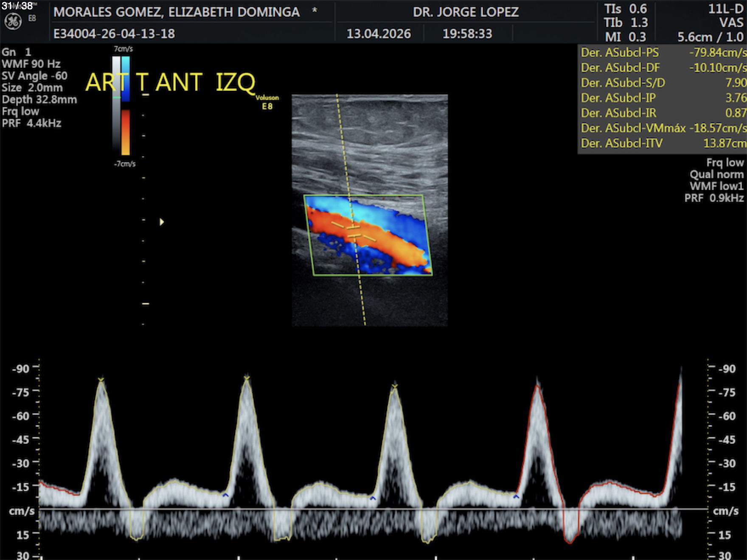Click the patient name MORALES GOMEZ field
Screen dimensions: 747x560
coord(177,12)
